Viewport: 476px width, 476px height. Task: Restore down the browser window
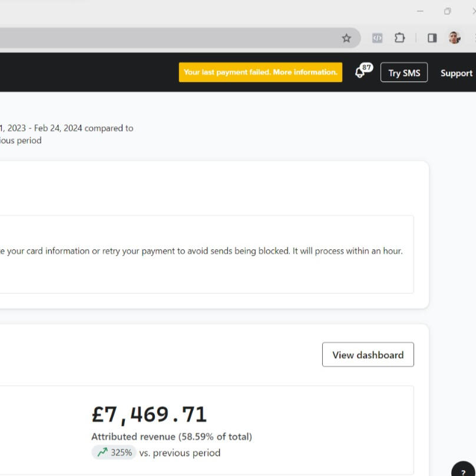coord(448,11)
